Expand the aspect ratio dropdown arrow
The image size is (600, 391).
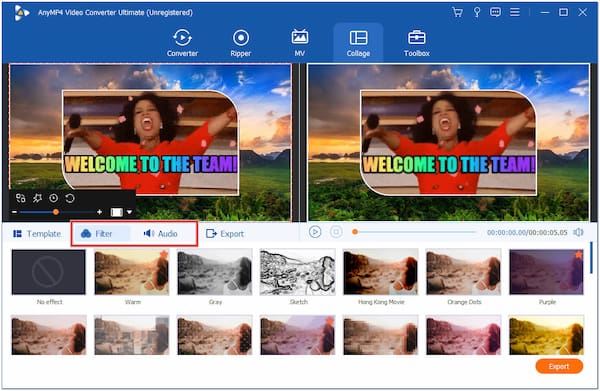click(x=130, y=212)
